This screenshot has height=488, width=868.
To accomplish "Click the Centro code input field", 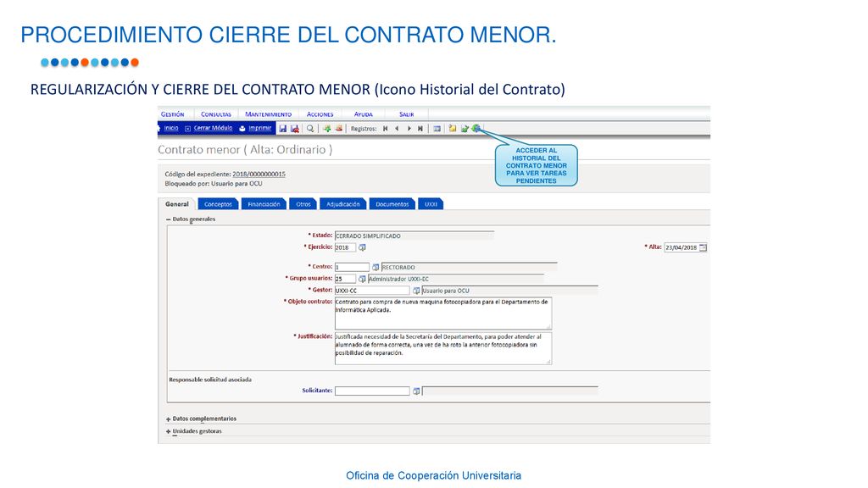I will tap(352, 267).
